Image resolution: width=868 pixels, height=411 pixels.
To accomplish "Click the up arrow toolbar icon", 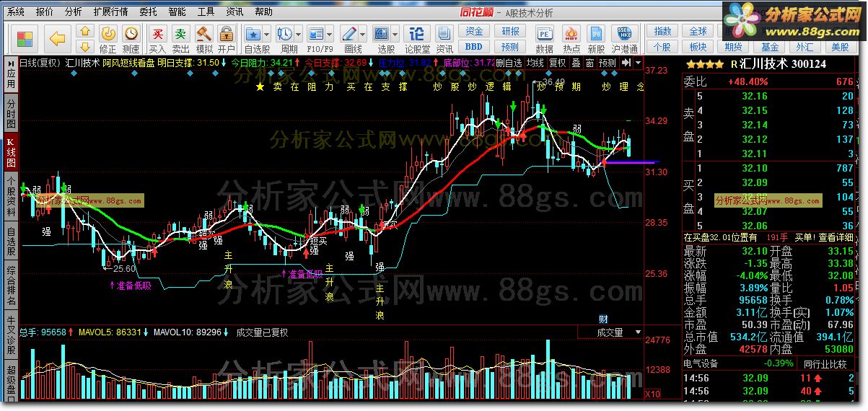I will (85, 31).
